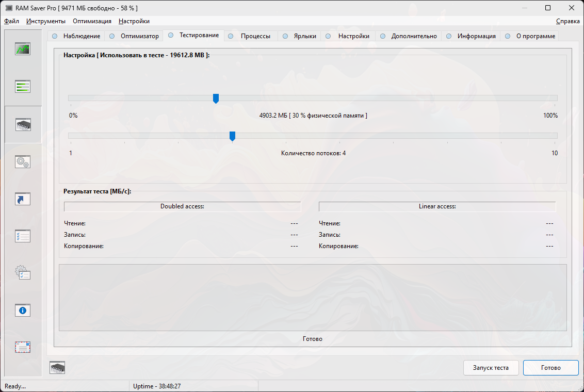Click the 4903.2 МБ memory label
This screenshot has width=584, height=392.
313,116
